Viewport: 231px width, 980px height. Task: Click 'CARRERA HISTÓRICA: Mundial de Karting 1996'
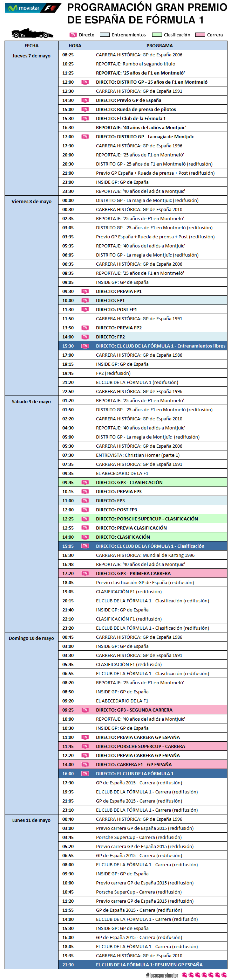click(x=145, y=556)
